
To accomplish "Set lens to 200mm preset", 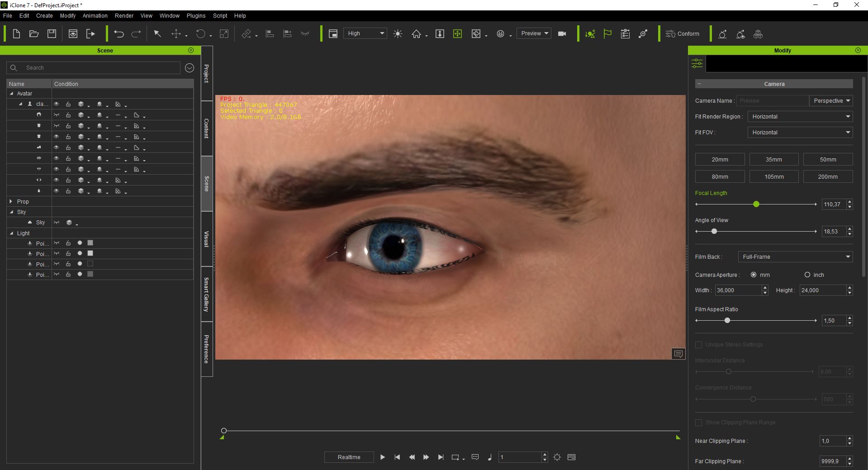I will click(828, 176).
